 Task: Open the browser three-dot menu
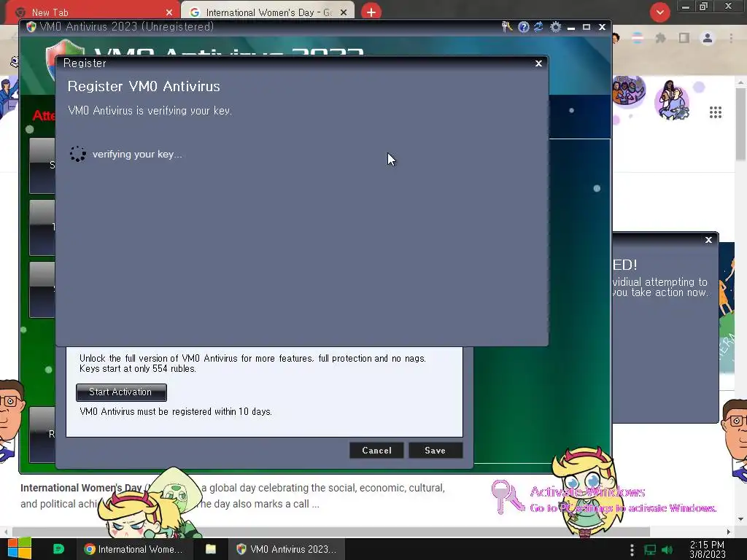point(731,38)
